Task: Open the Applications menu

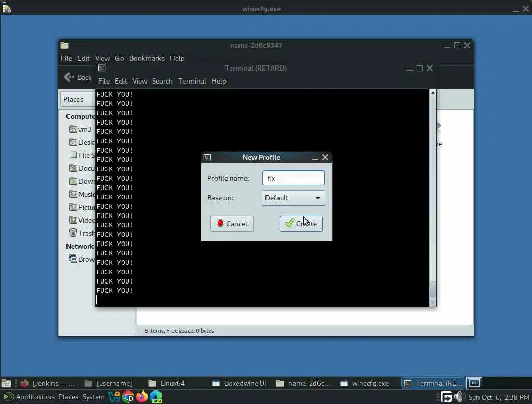Action: click(x=29, y=397)
